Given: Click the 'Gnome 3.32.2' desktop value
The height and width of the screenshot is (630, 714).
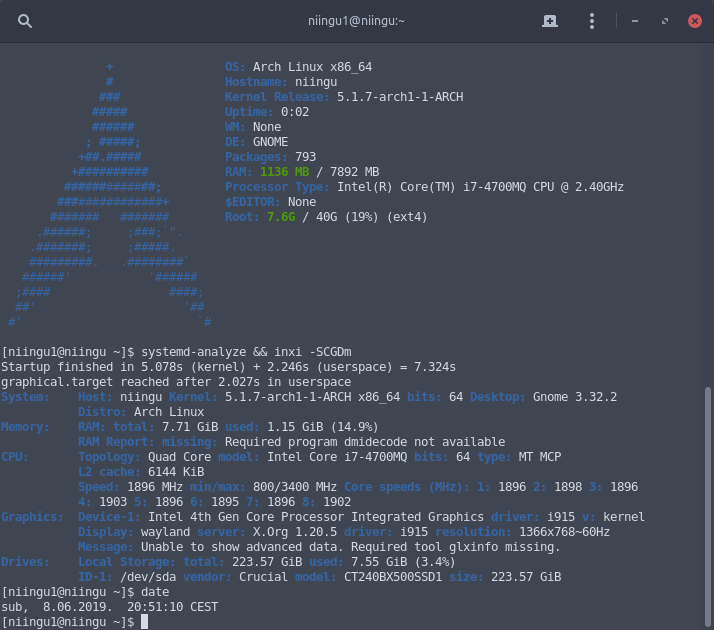Looking at the screenshot, I should pos(575,397).
